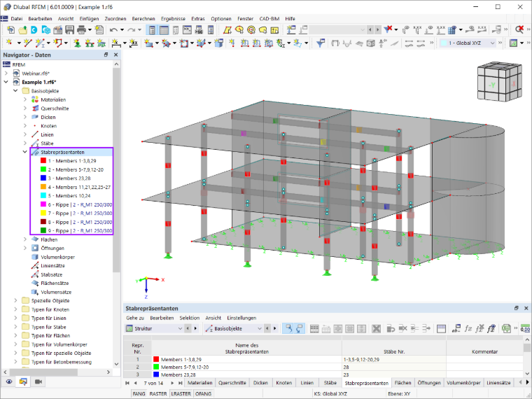The height and width of the screenshot is (399, 532).
Task: Click the navigator eye display tab icon
Action: [9, 381]
